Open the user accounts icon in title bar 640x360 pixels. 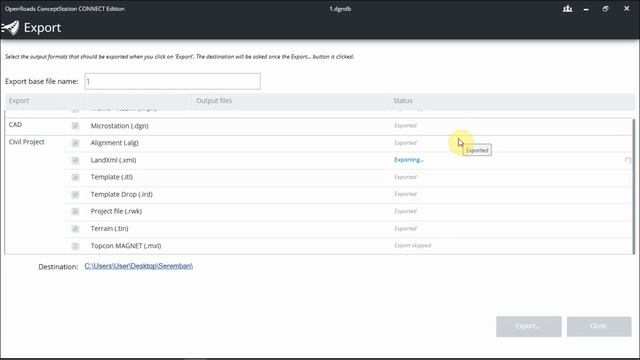tap(567, 9)
